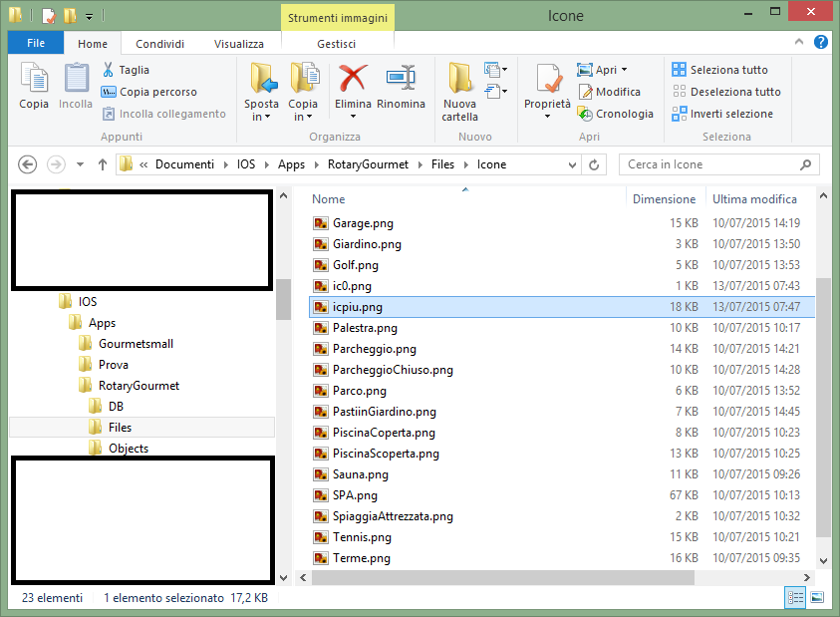
Task: Click file list vertical scrollbar down arrow
Action: click(823, 561)
